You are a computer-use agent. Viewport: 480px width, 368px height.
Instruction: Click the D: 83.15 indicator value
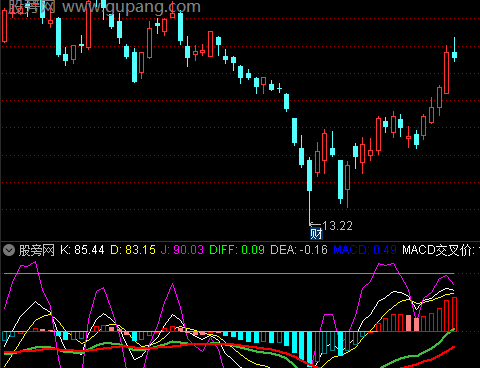(x=133, y=250)
